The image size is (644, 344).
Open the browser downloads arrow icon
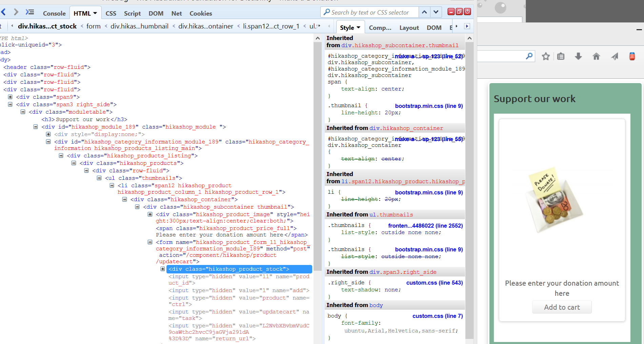coord(578,56)
